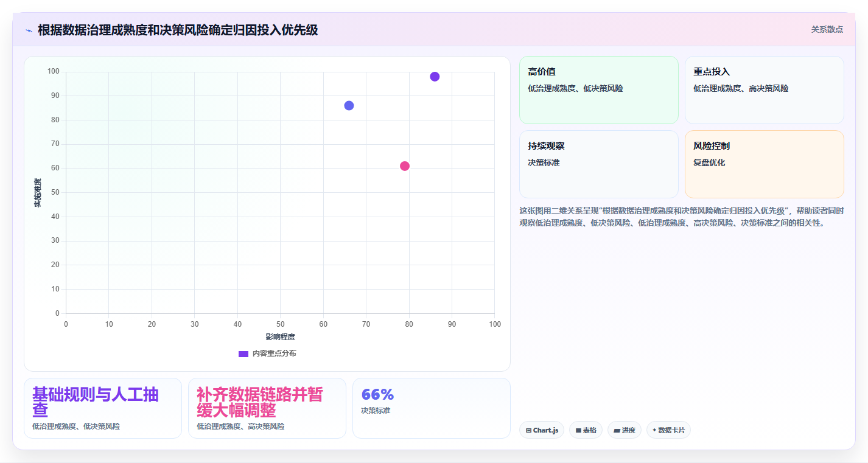Viewport: 868px width, 463px height.
Task: Click the 内容重点分布 legend label
Action: click(274, 353)
